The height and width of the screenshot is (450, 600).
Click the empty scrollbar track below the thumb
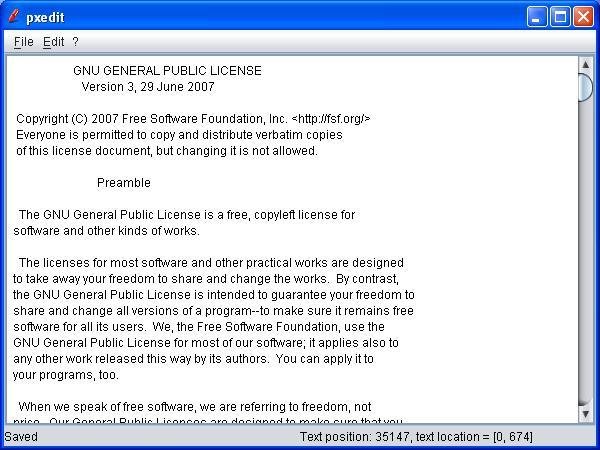tap(585, 253)
